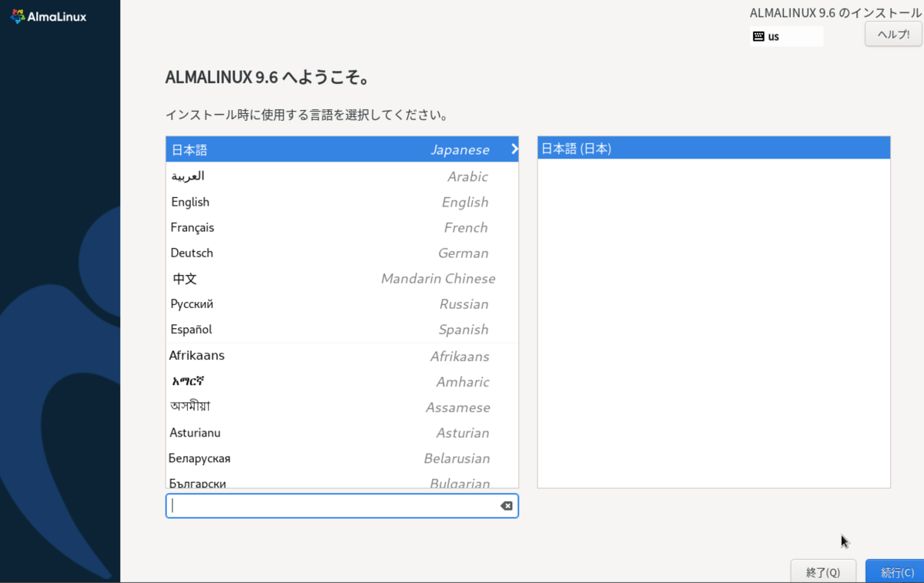Select 中文 Mandarin Chinese row

pos(342,278)
